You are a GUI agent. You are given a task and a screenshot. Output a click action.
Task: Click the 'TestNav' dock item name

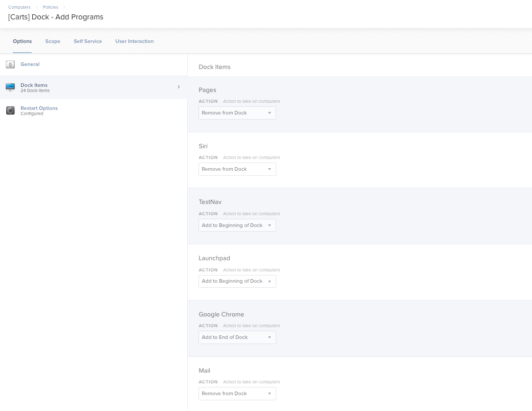(x=210, y=202)
